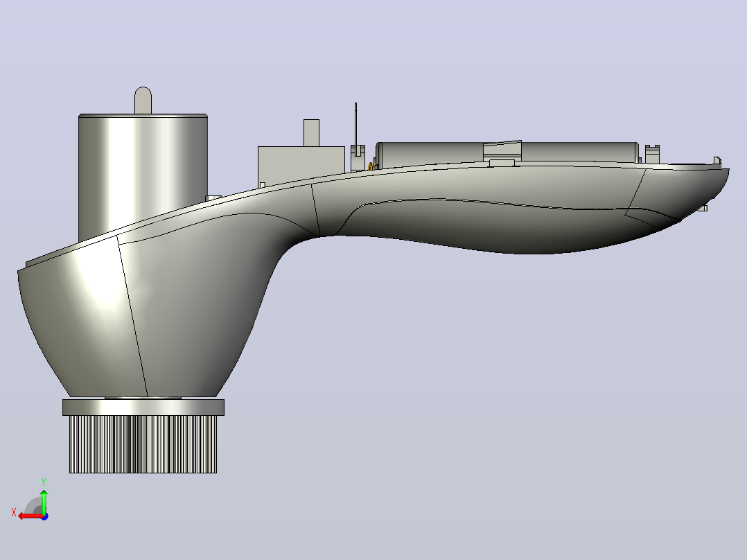This screenshot has width=747, height=560.
Task: Select the rounded shaft pin atop the motor
Action: coord(143,100)
